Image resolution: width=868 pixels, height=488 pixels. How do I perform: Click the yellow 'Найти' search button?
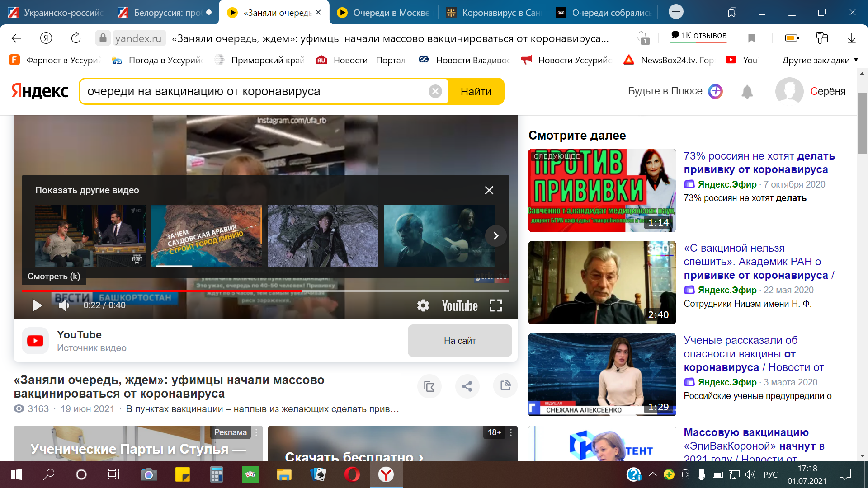(476, 92)
